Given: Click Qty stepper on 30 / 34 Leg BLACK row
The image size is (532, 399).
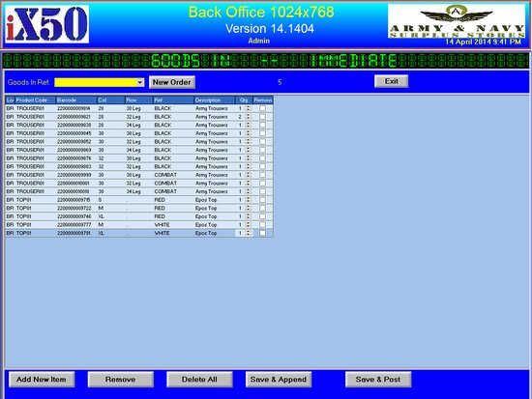Looking at the screenshot, I should [249, 150].
